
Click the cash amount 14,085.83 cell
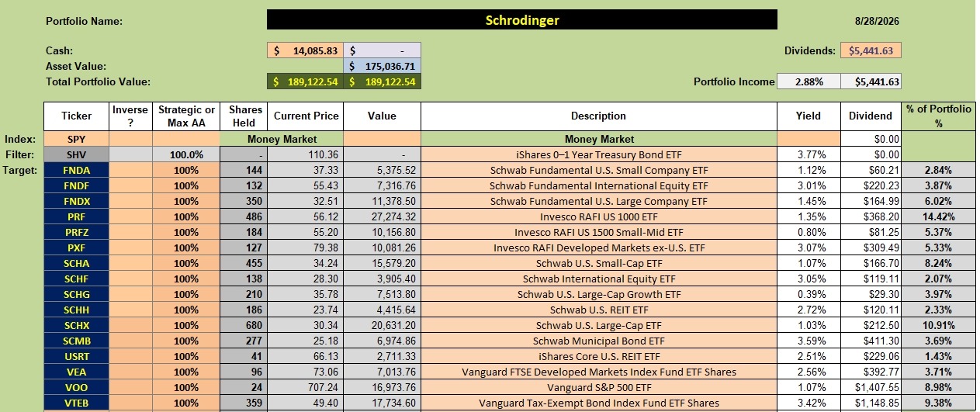tap(304, 50)
